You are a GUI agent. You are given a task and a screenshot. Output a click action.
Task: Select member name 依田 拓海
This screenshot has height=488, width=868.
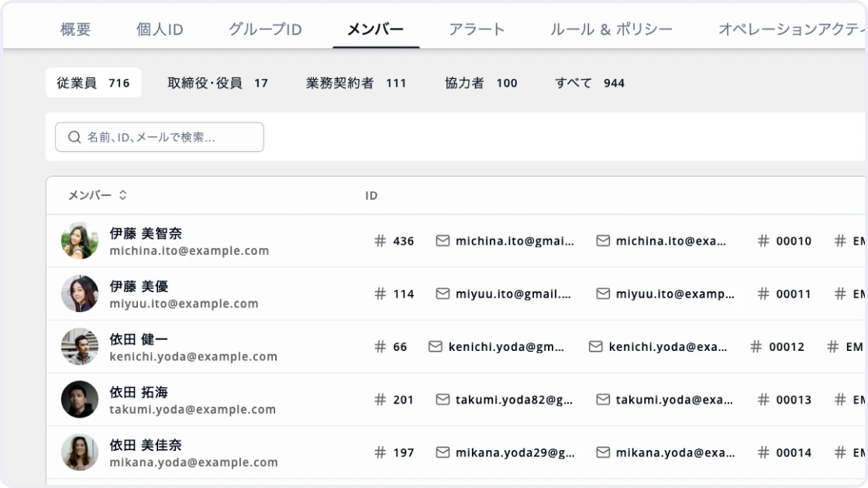coord(139,392)
